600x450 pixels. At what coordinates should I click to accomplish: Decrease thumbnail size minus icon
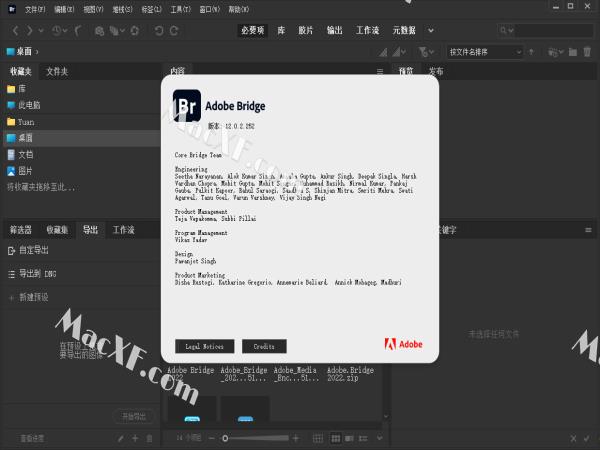pyautogui.click(x=212, y=438)
